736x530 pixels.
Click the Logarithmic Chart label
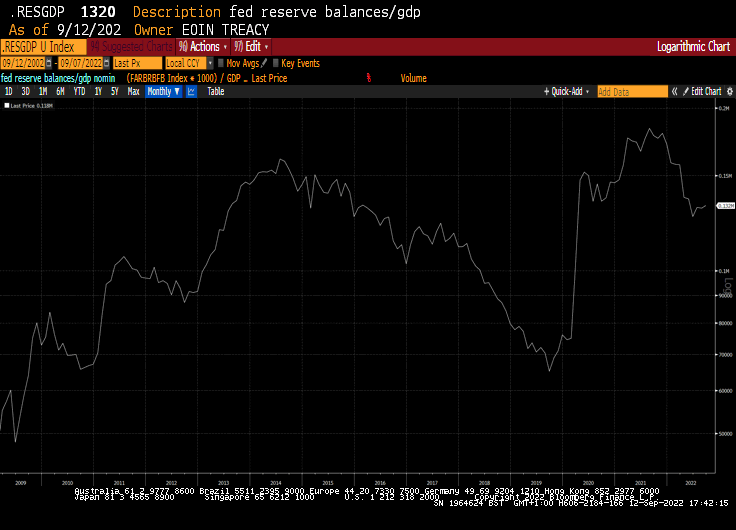click(693, 46)
